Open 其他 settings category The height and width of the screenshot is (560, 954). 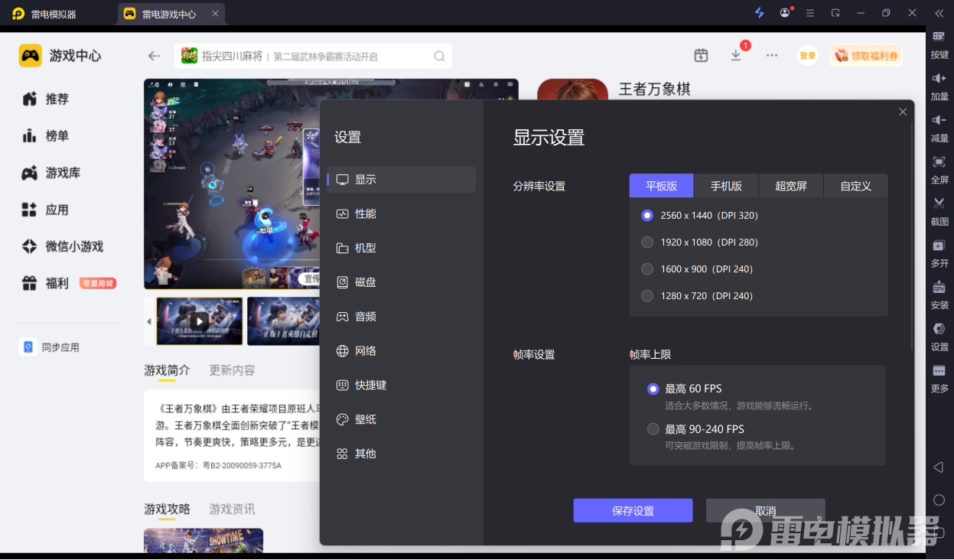401,454
